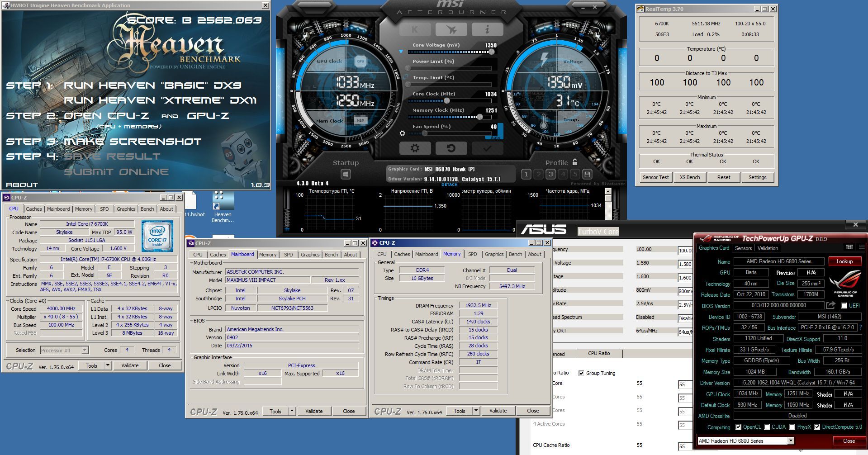Toggle the DirectCompute 5.0 checkbox in GPU-Z

(x=817, y=427)
